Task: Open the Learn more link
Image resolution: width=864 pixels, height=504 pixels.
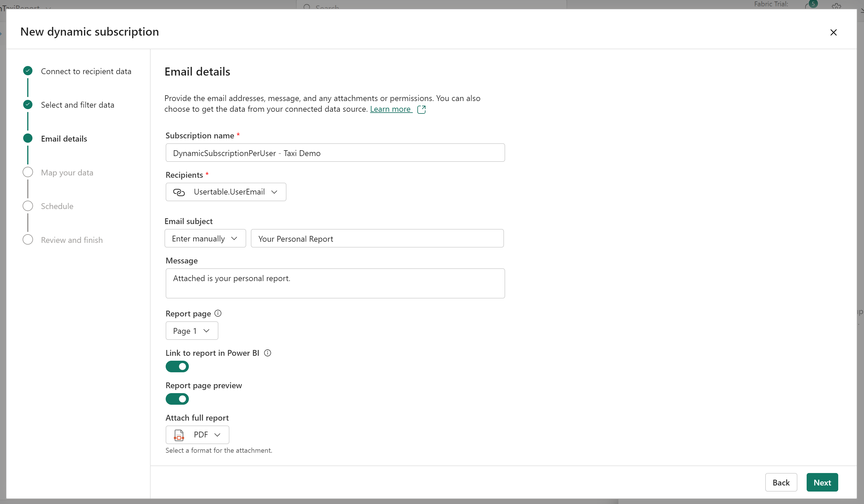Action: 390,109
